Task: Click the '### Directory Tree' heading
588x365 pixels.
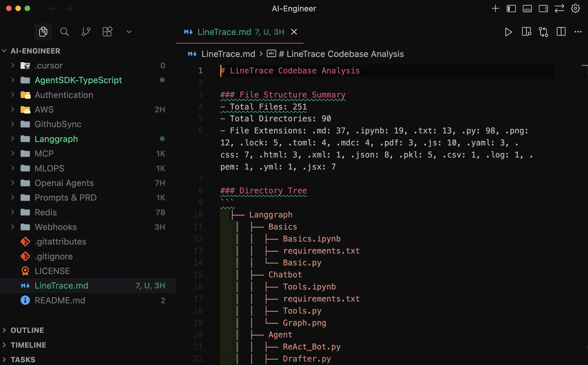Action: pos(263,190)
